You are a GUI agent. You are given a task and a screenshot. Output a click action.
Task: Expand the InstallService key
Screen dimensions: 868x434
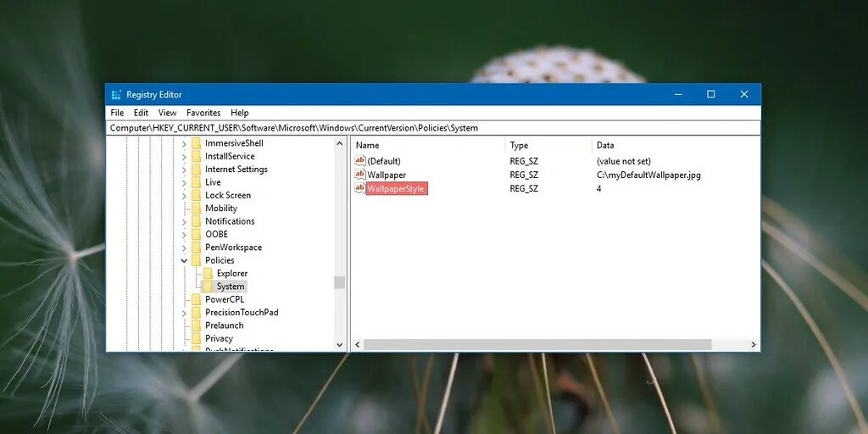click(x=184, y=157)
